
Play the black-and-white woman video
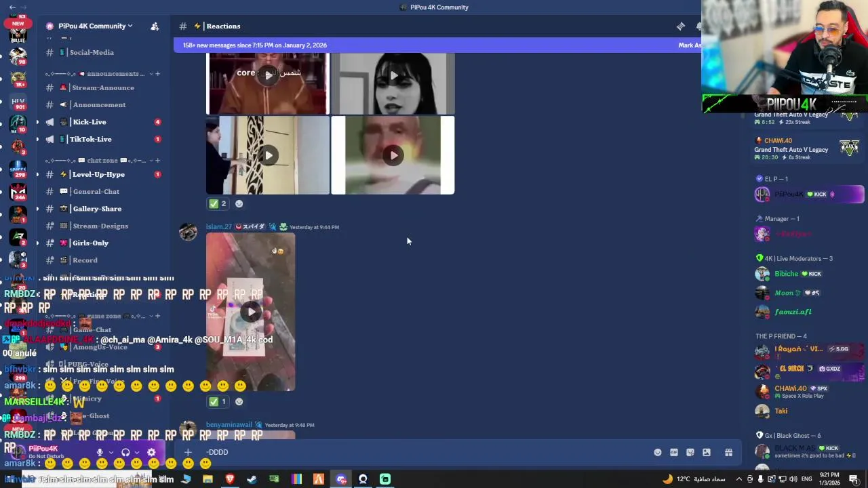[x=393, y=75]
